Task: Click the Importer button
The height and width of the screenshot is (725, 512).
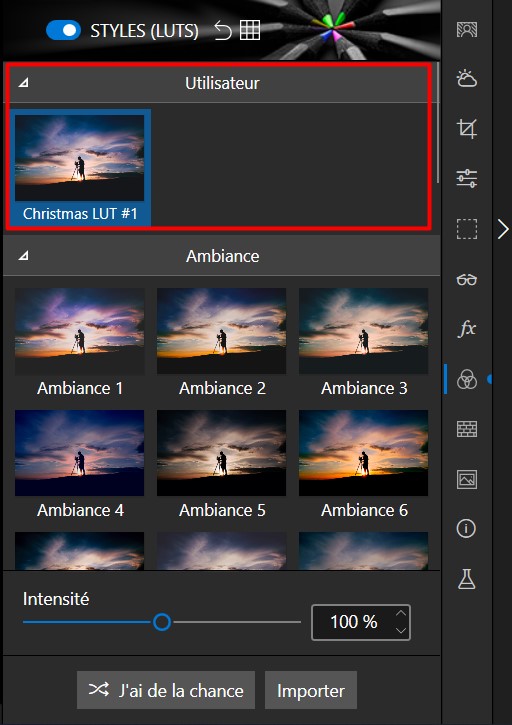Action: [311, 690]
